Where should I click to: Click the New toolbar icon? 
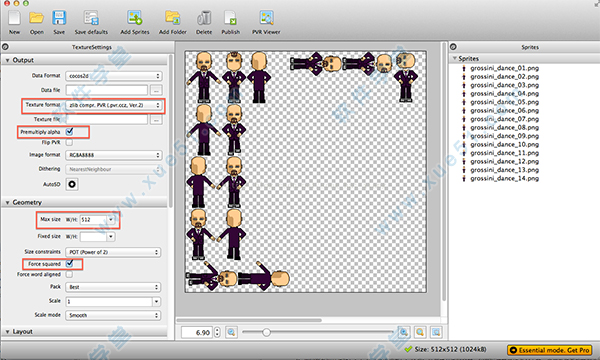click(x=15, y=18)
